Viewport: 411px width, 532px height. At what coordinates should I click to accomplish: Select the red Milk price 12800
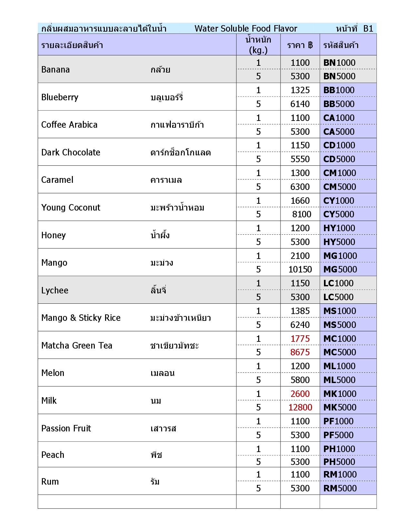[300, 407]
